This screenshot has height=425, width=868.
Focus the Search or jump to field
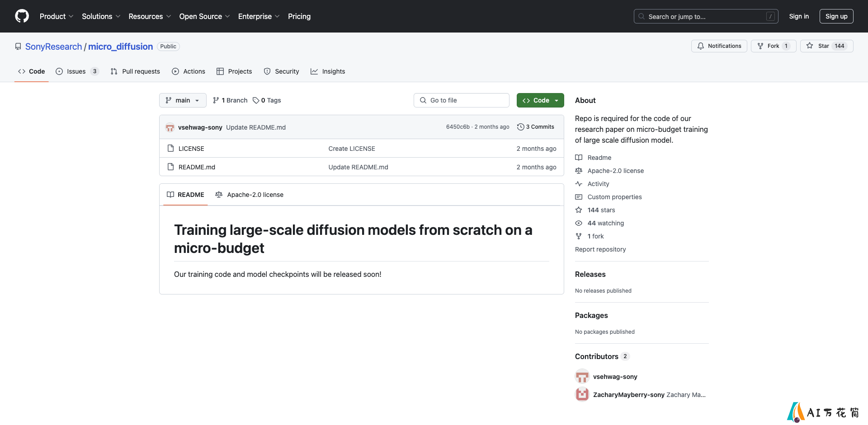706,16
